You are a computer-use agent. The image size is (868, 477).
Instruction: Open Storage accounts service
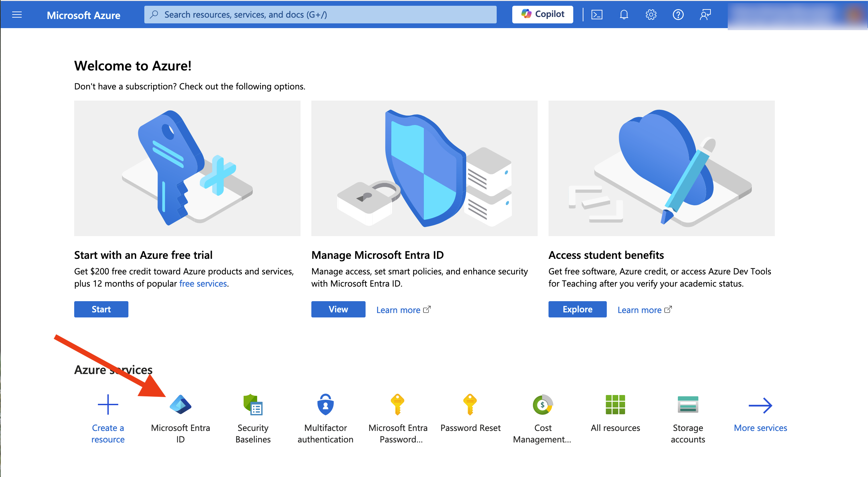tap(688, 419)
